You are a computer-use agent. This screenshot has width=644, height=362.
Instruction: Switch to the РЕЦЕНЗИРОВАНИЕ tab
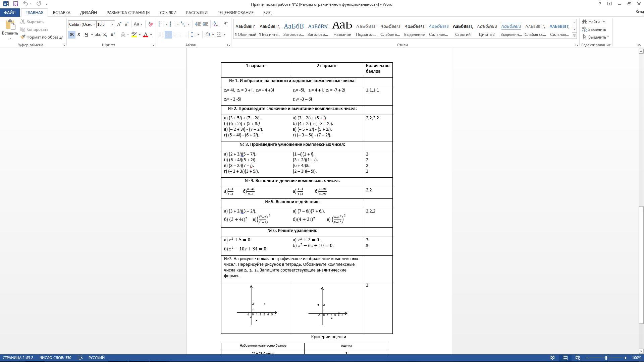[235, 12]
